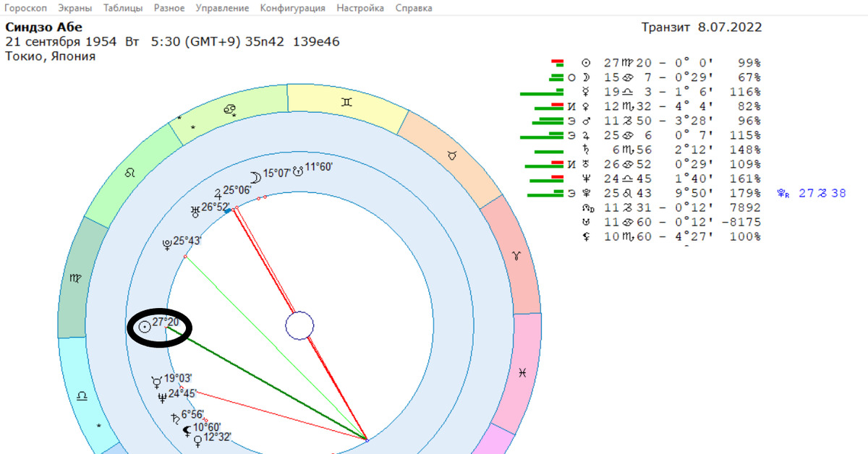
Task: Open the Настройка menu
Action: 360,8
